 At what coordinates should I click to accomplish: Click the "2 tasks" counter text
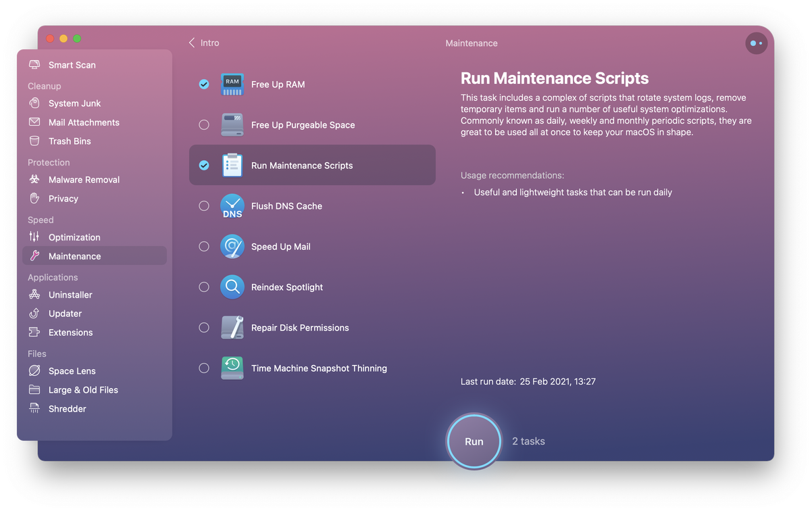(x=528, y=441)
